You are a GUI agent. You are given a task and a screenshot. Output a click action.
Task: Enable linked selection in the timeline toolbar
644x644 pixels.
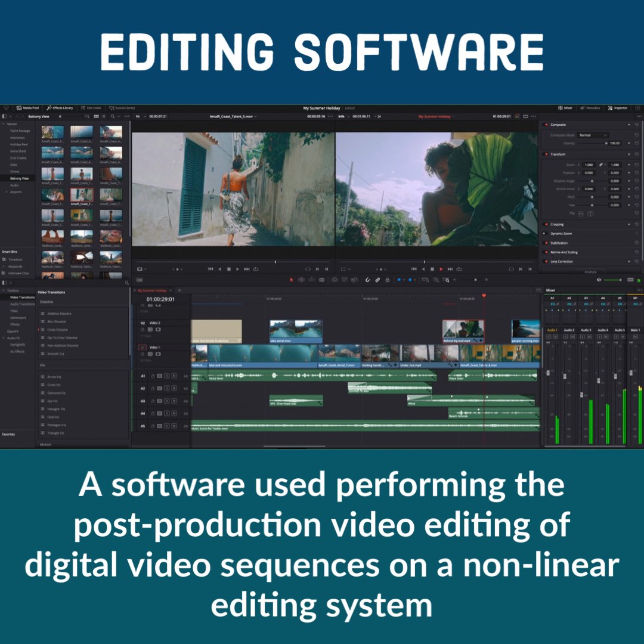click(377, 280)
